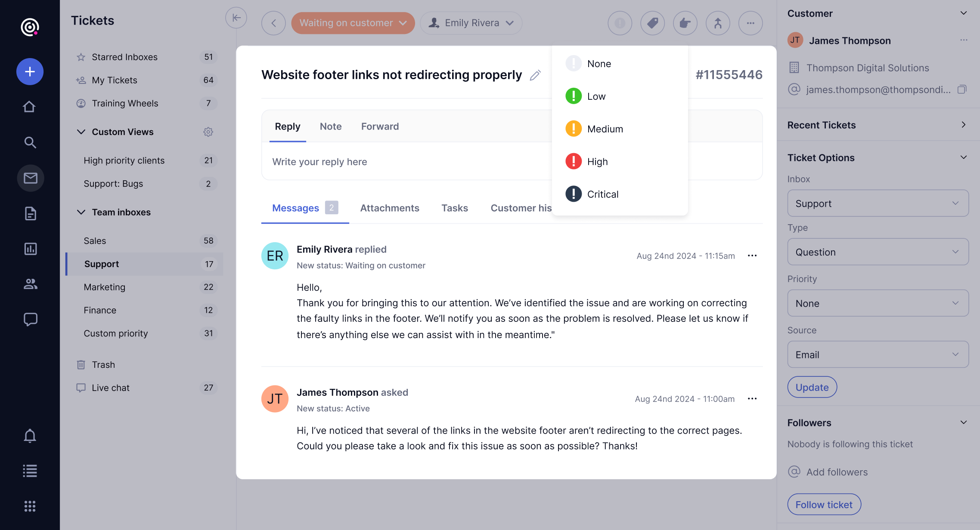Expand the Recent Tickets section
Image resolution: width=980 pixels, height=530 pixels.
pos(963,125)
